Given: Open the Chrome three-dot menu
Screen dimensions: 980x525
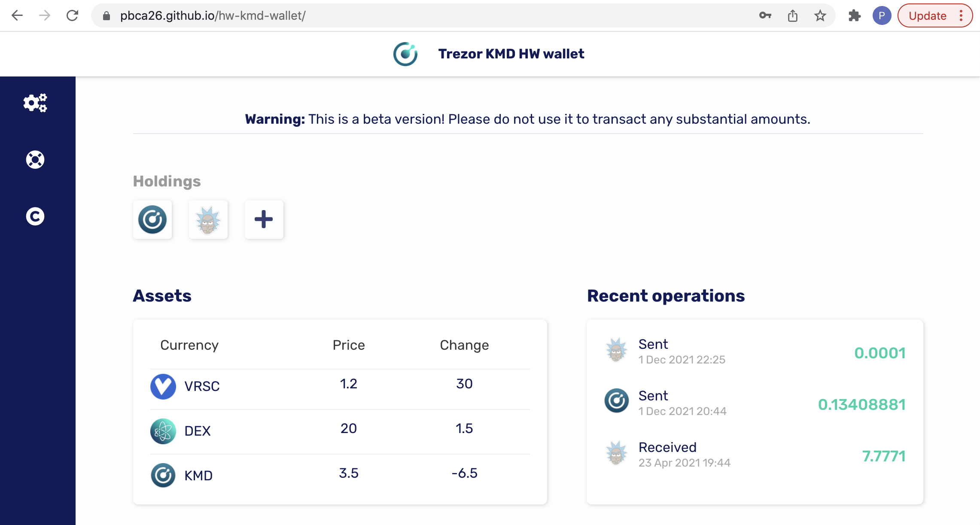Looking at the screenshot, I should pyautogui.click(x=961, y=16).
